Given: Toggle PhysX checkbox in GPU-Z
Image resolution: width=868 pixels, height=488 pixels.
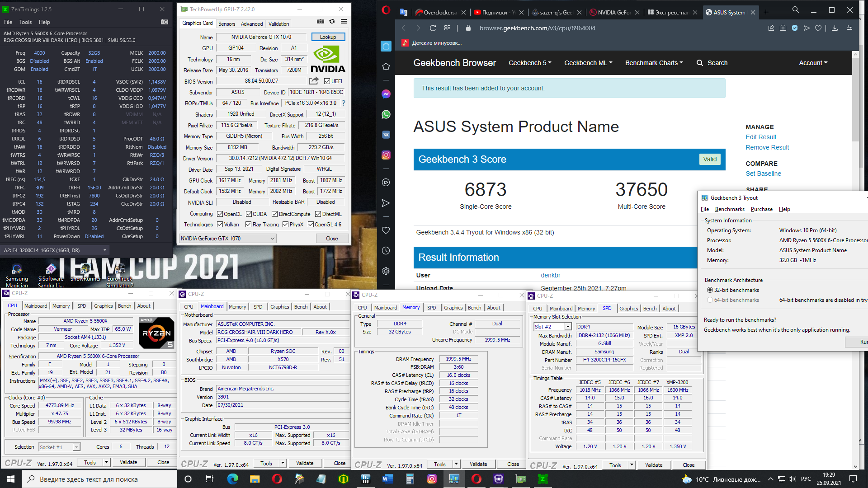Looking at the screenshot, I should (x=285, y=225).
